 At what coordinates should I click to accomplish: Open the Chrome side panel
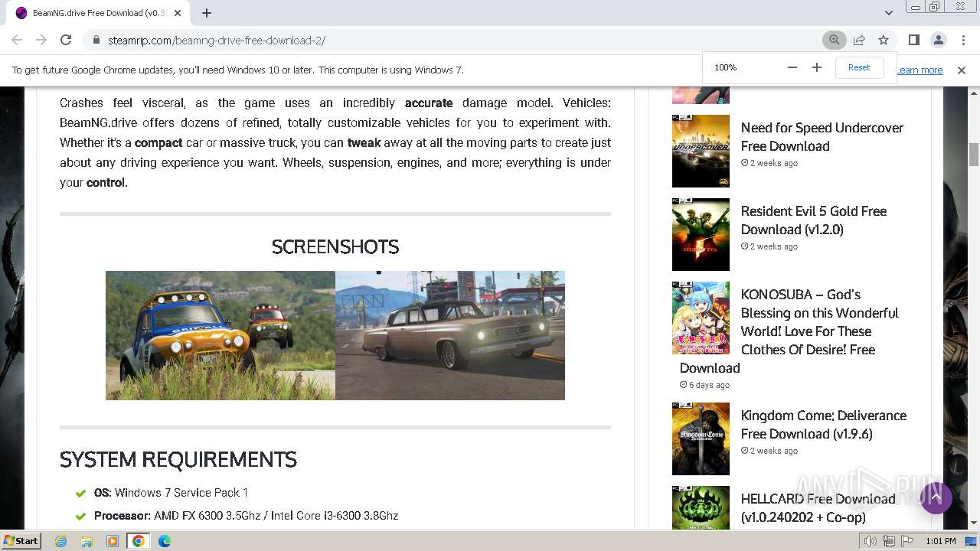(x=913, y=40)
